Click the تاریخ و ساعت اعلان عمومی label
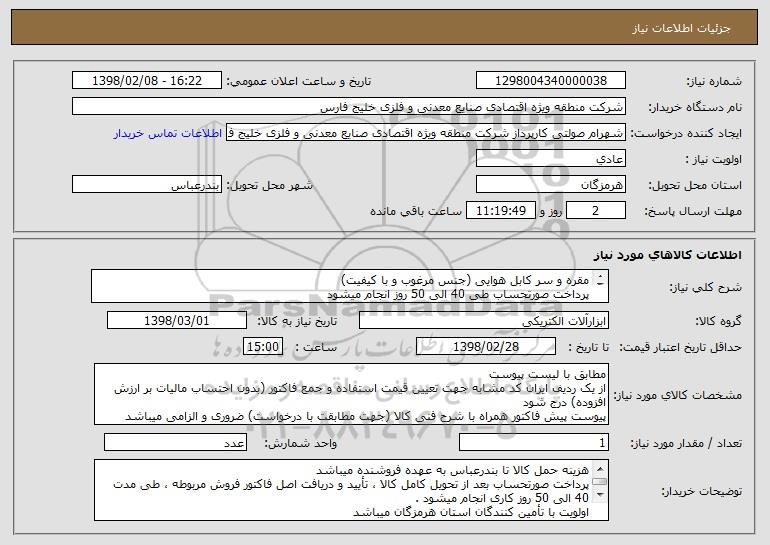The height and width of the screenshot is (545, 770). click(299, 81)
